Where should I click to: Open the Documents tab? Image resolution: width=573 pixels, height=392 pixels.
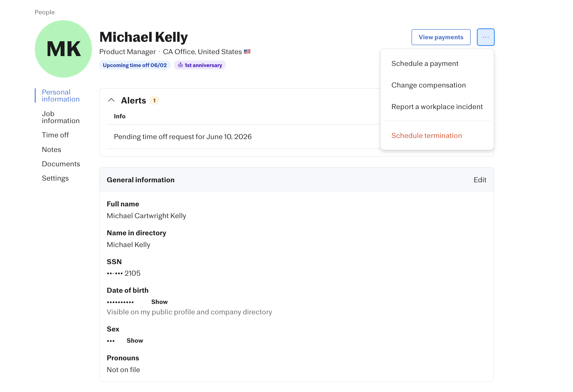tap(61, 164)
